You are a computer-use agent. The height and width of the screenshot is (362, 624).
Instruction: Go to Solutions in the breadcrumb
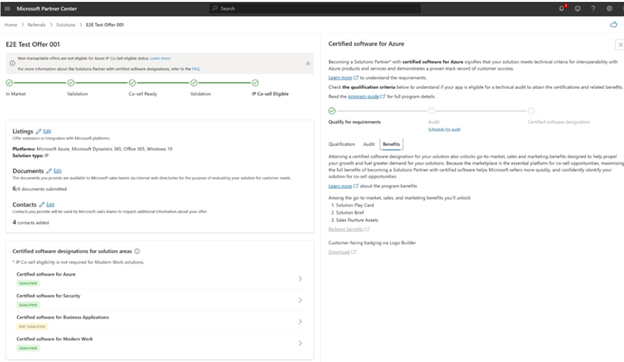(66, 25)
